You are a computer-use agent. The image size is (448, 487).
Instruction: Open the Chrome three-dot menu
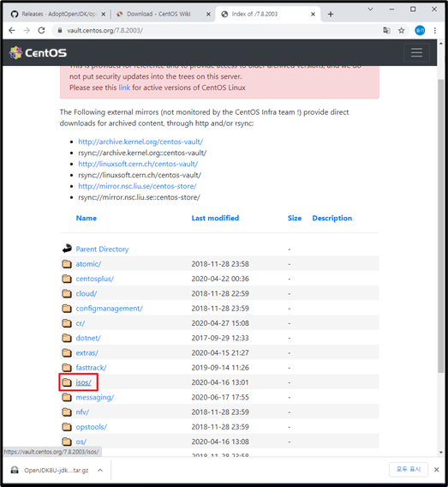(x=435, y=31)
